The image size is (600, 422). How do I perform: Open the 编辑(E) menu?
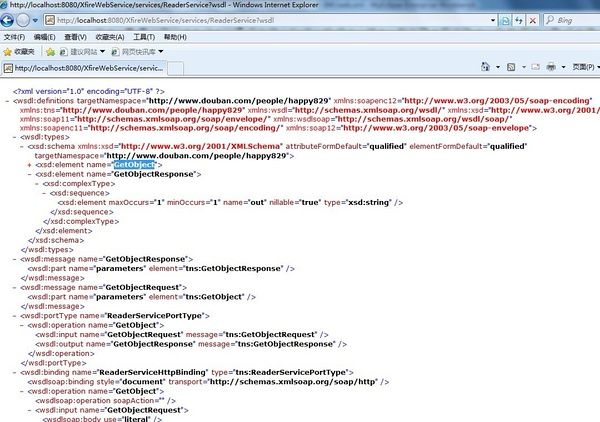pos(44,37)
